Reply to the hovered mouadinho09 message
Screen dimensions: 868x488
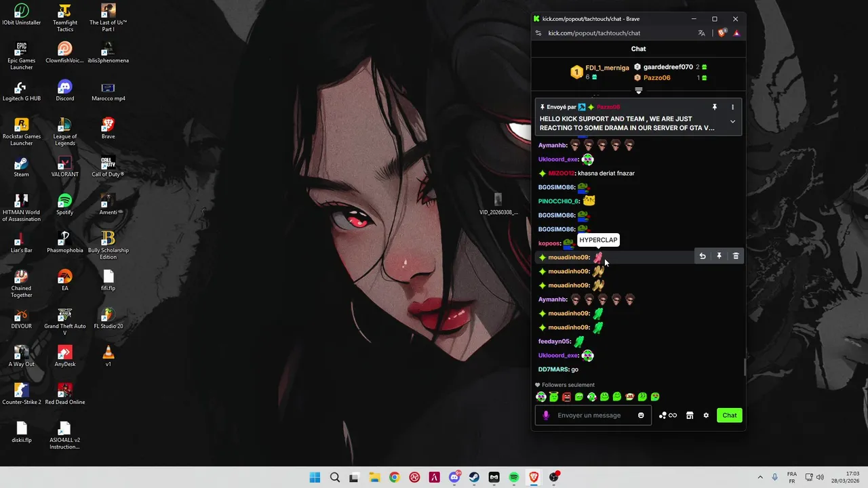point(703,256)
